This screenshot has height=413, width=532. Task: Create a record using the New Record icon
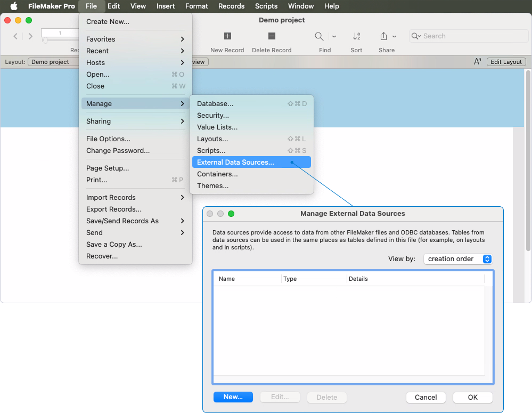coord(227,36)
